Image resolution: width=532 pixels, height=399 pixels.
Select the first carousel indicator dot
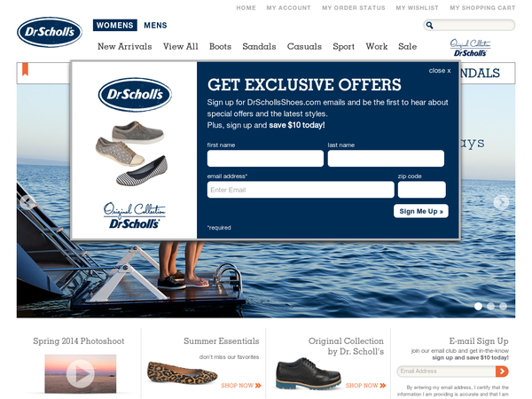479,306
